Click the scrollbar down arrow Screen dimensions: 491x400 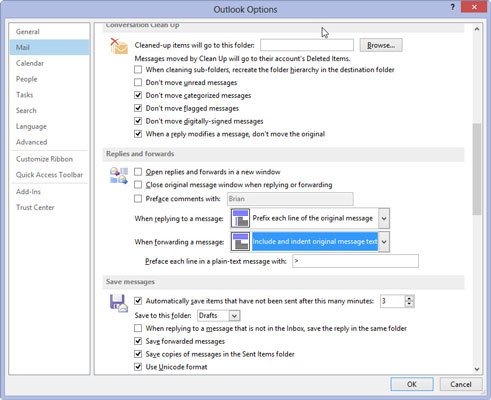pyautogui.click(x=477, y=369)
